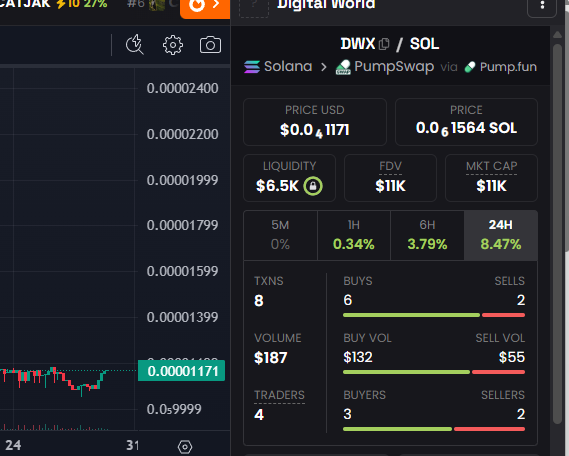Click the VOLUME $187 value
569x456 pixels.
[x=271, y=358]
